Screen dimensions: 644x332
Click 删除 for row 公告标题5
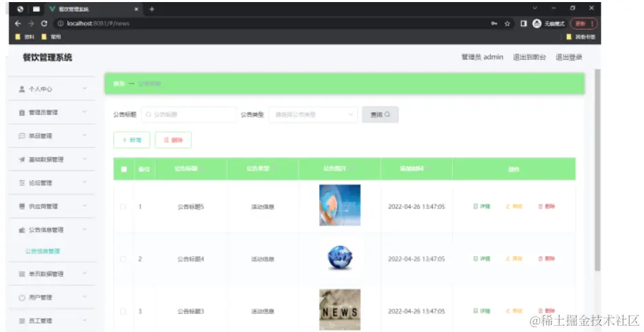point(546,207)
